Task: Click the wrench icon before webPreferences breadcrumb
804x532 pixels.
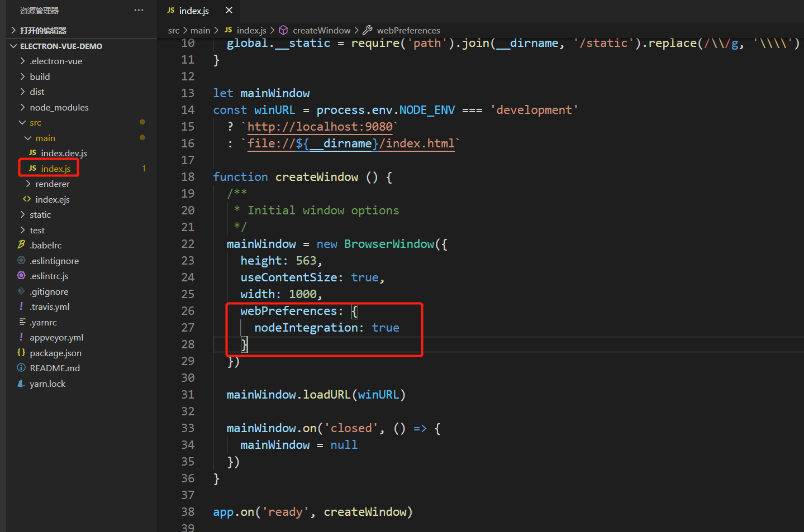Action: click(x=368, y=30)
